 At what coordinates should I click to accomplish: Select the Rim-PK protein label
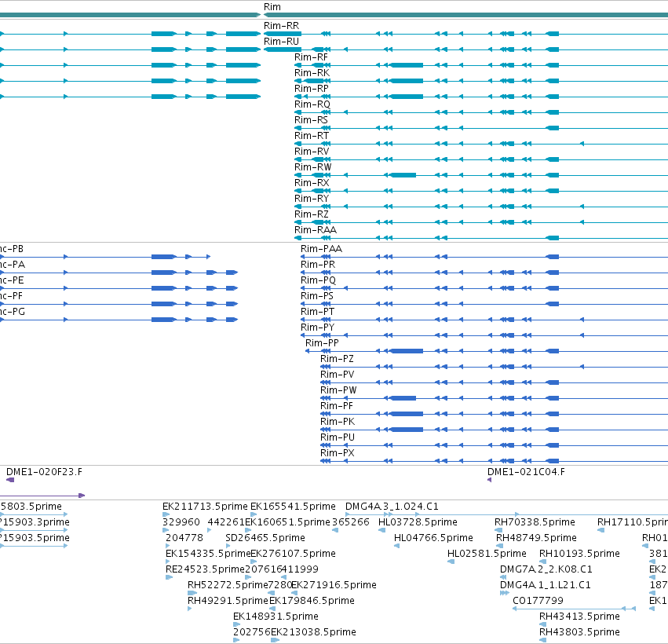[338, 422]
